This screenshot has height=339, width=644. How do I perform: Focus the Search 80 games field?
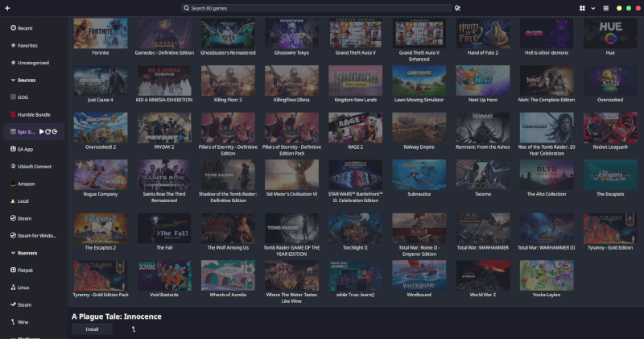[316, 8]
